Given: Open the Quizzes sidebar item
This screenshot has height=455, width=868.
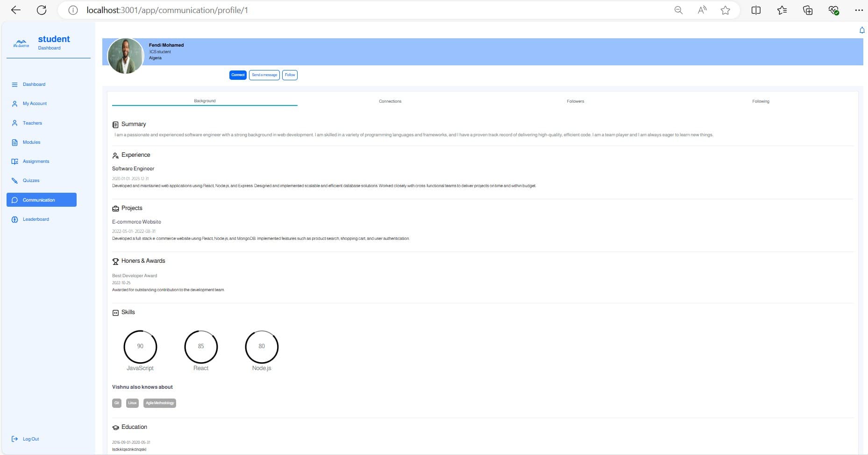Looking at the screenshot, I should click(x=31, y=181).
